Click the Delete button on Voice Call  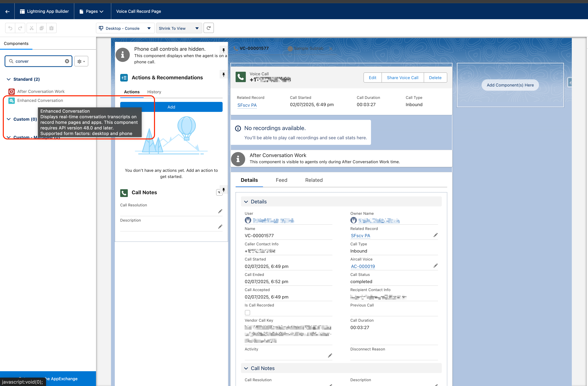coord(435,78)
